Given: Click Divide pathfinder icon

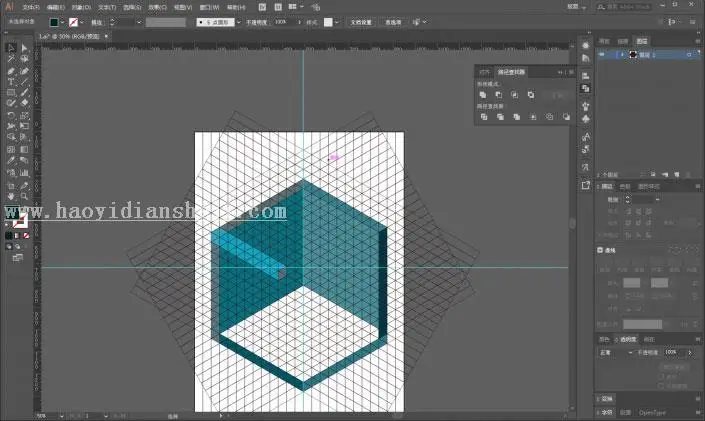Looking at the screenshot, I should pos(484,117).
